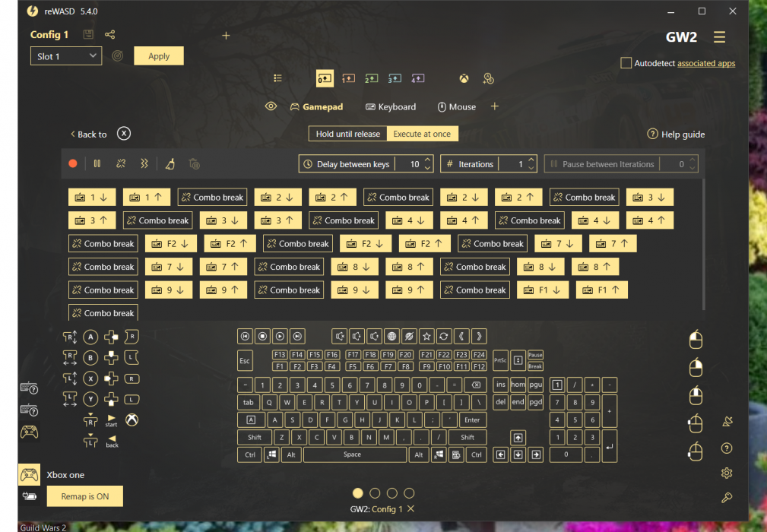Switch to the Mouse tab
Image resolution: width=767 pixels, height=532 pixels.
[x=457, y=107]
